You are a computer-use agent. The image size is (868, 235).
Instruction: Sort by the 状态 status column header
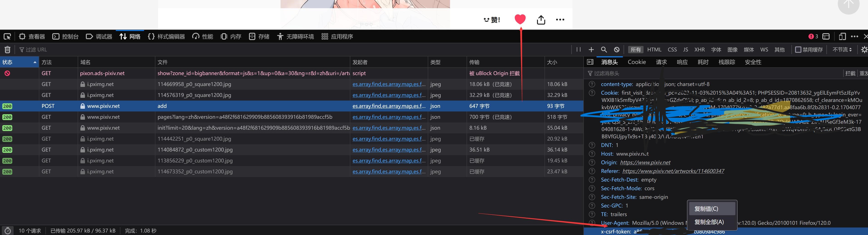click(19, 62)
